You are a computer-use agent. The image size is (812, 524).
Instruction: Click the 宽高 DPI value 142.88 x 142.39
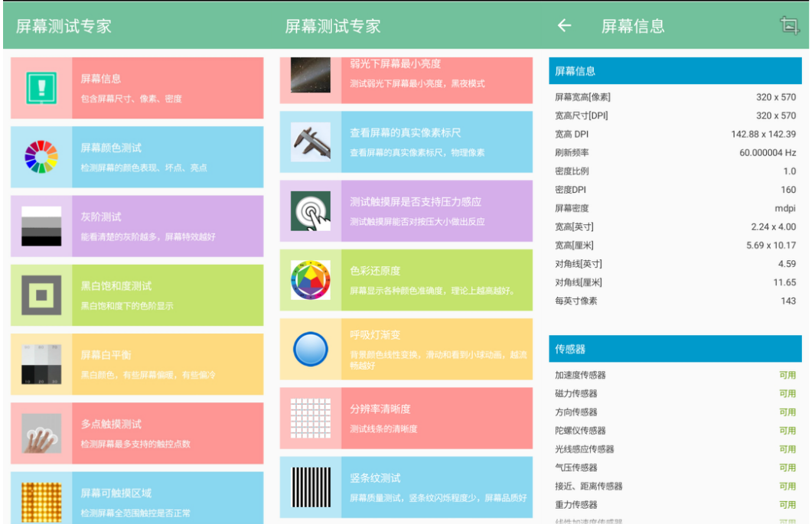[763, 134]
